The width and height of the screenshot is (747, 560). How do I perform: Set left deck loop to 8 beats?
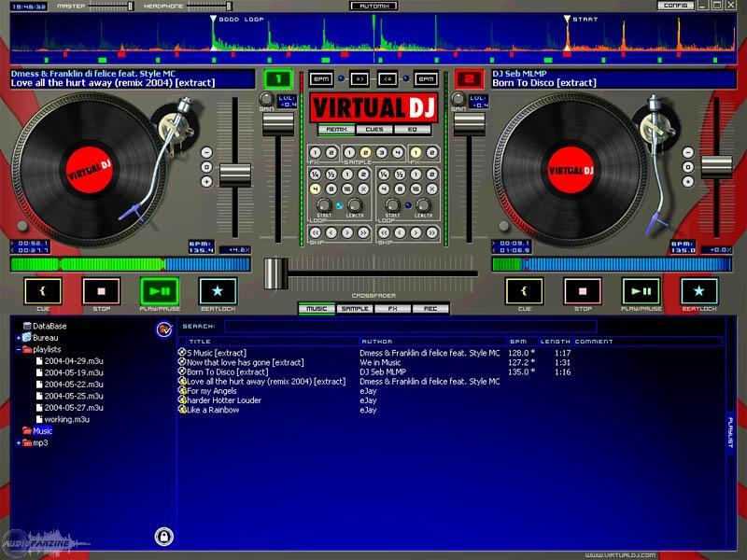(x=331, y=189)
